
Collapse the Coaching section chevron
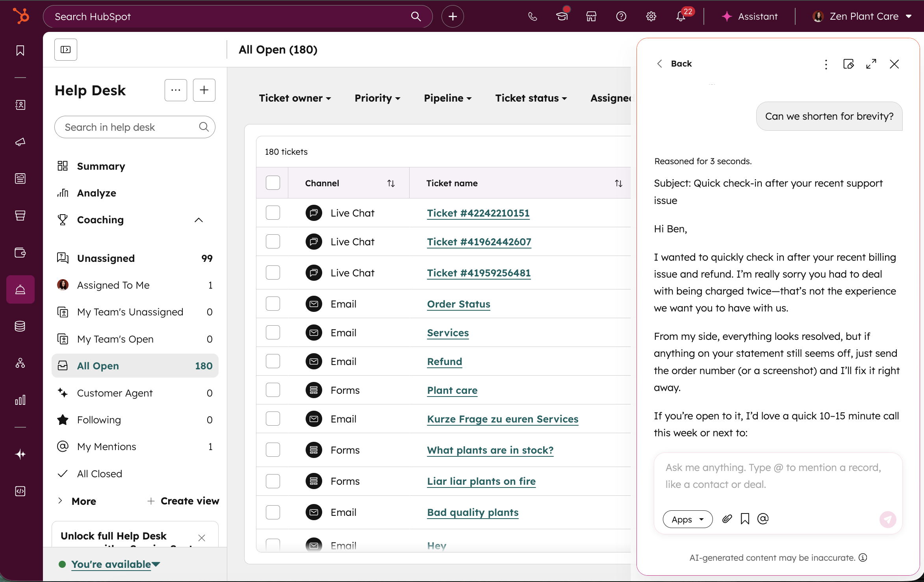click(x=199, y=220)
